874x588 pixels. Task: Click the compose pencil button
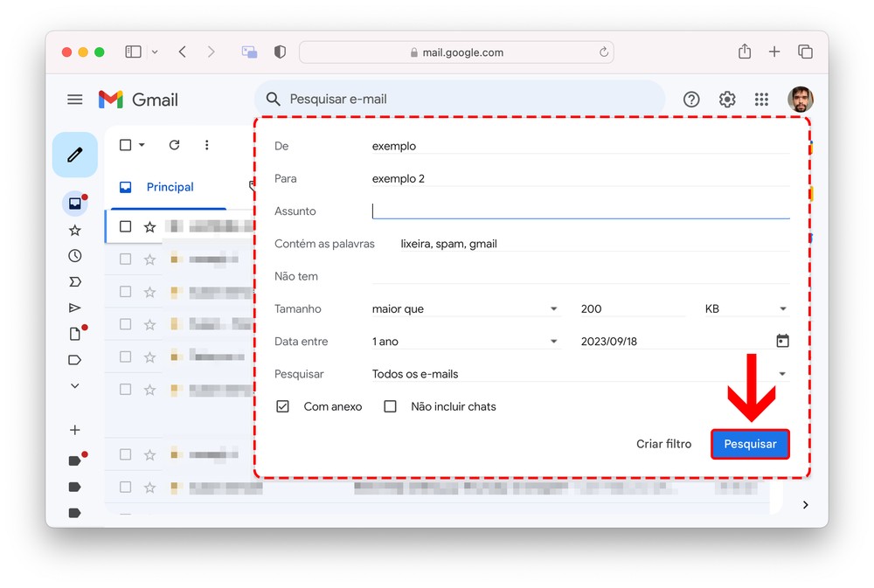(74, 155)
